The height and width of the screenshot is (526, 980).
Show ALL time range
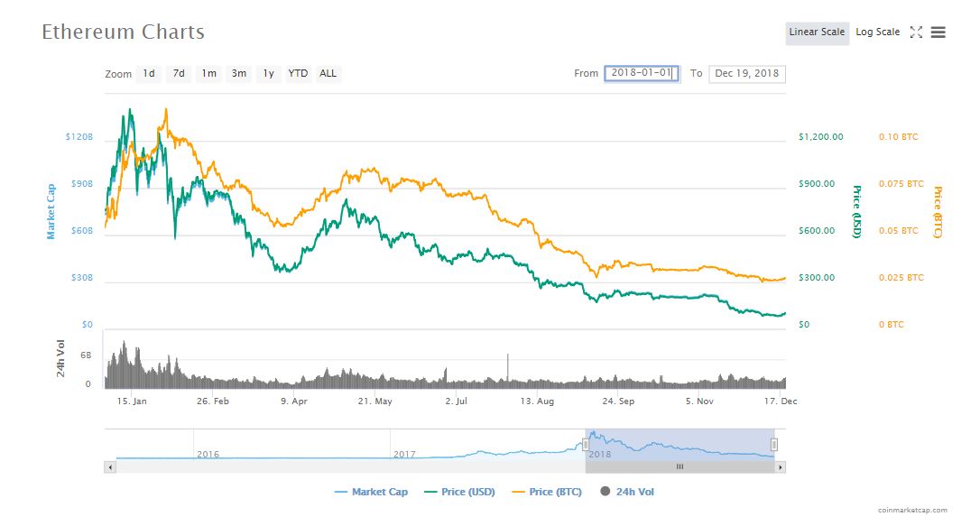[x=328, y=73]
